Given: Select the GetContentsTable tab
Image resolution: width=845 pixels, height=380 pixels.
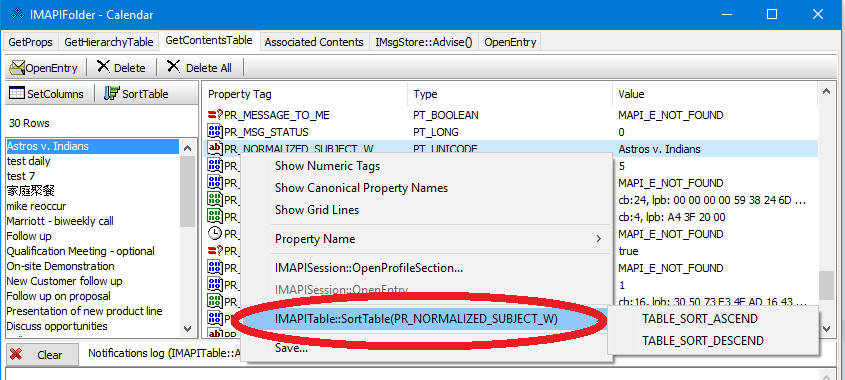Looking at the screenshot, I should click(x=209, y=40).
